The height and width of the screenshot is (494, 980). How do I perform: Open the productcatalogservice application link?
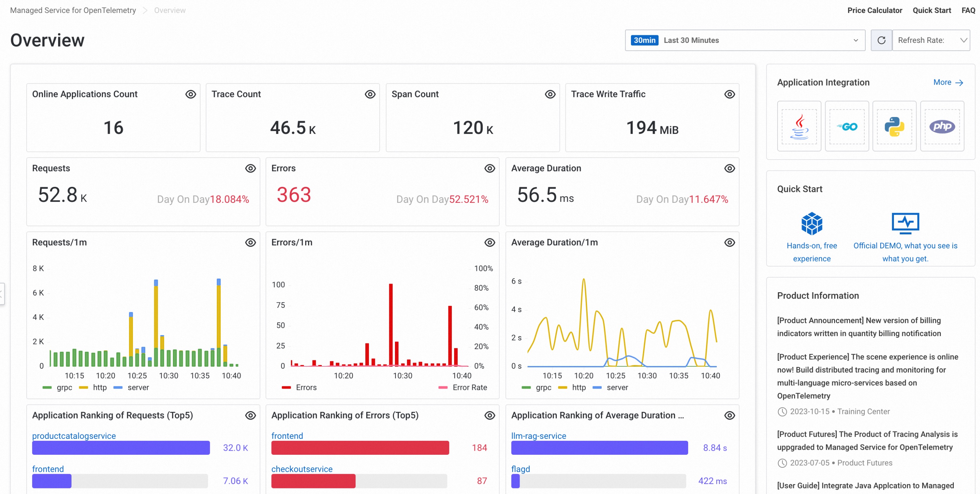[x=74, y=436]
